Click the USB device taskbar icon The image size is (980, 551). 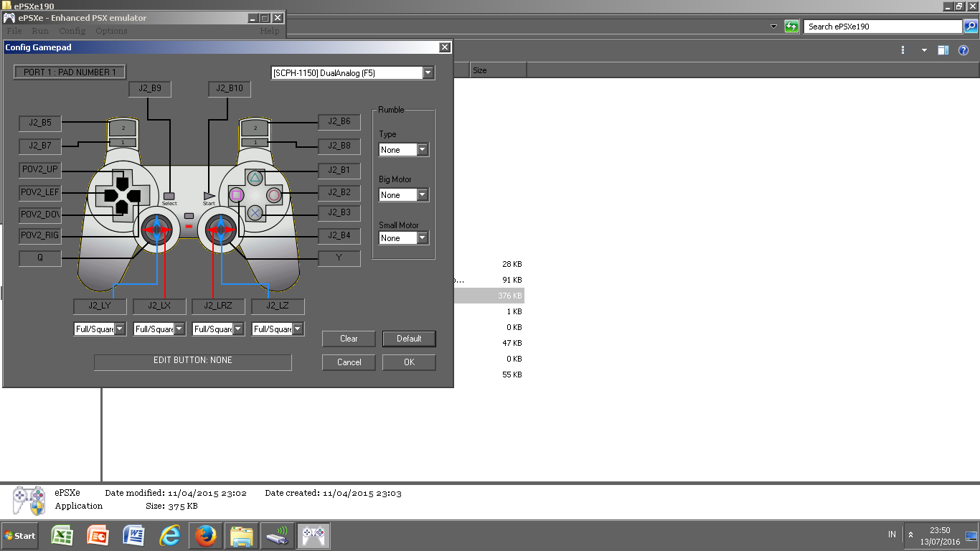[277, 535]
